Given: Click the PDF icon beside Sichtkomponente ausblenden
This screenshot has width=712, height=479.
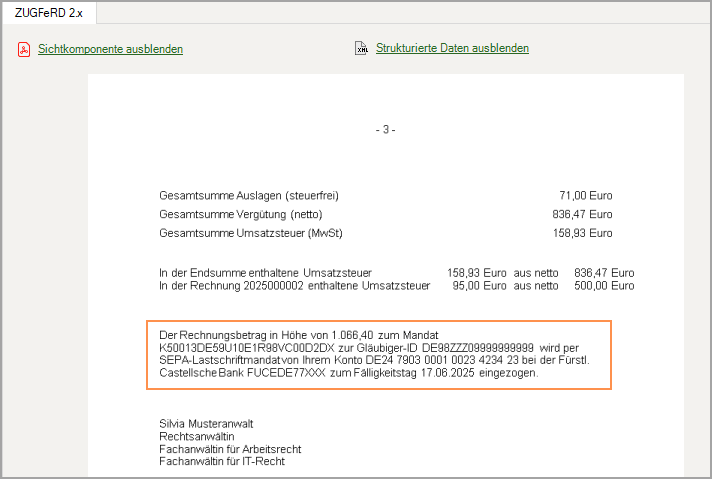Looking at the screenshot, I should [x=24, y=49].
